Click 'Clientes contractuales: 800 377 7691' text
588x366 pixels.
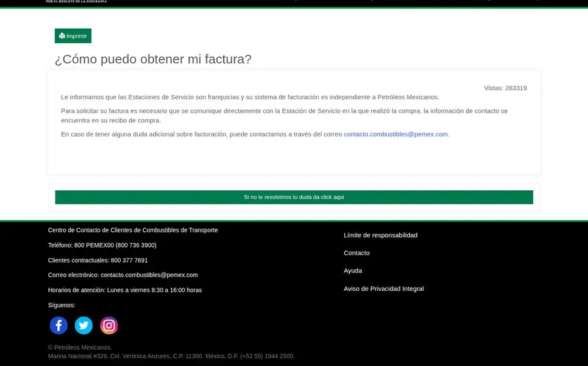pos(98,260)
